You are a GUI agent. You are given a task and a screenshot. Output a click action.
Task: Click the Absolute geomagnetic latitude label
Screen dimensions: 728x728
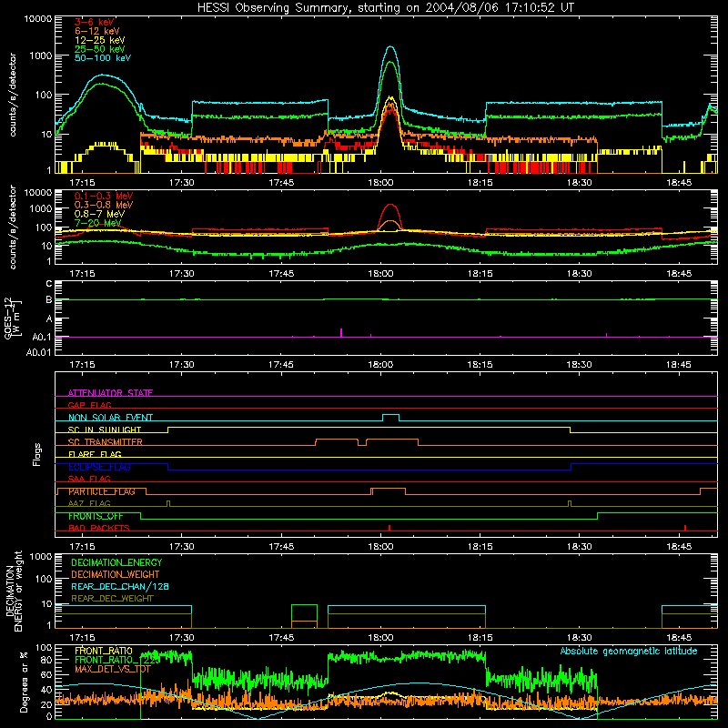629,651
